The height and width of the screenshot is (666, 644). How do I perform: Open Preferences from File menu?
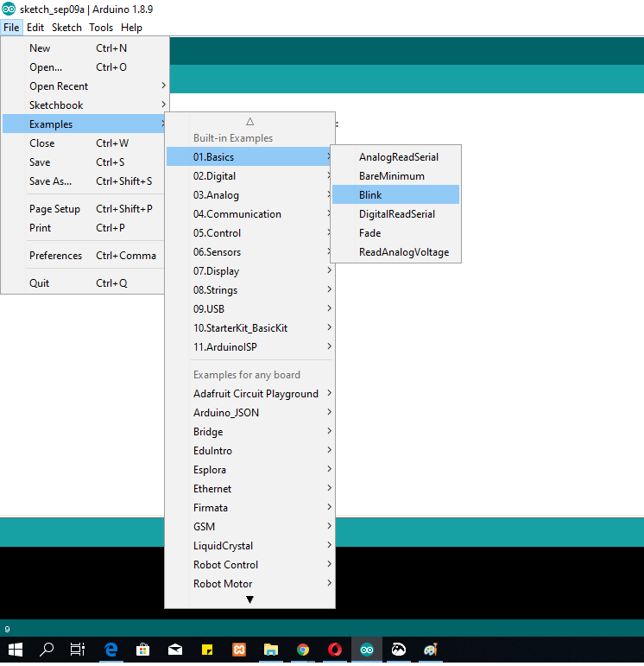click(x=83, y=256)
